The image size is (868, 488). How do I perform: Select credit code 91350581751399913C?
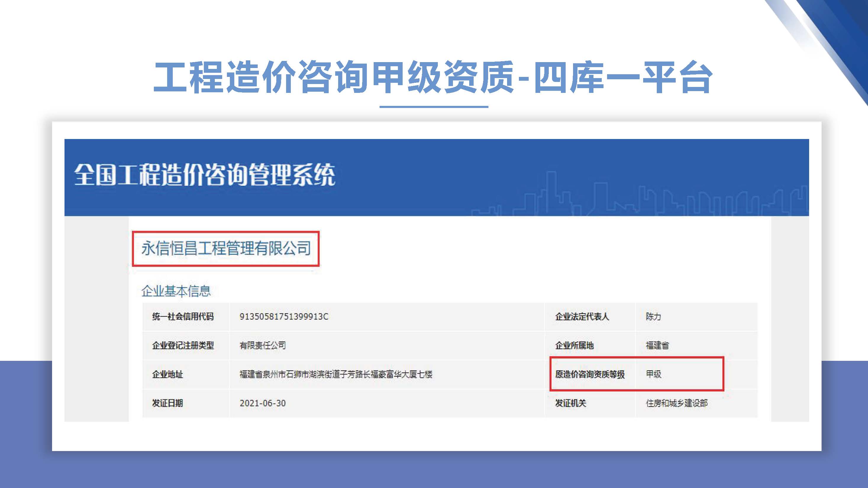coord(284,316)
